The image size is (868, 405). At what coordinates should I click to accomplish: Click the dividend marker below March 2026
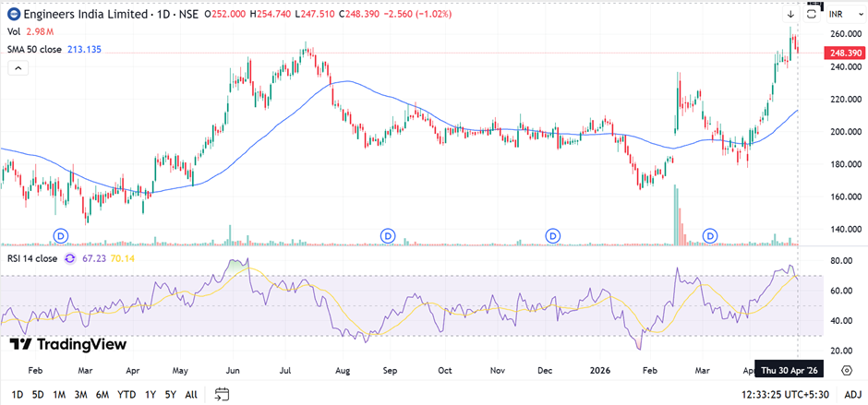[711, 236]
